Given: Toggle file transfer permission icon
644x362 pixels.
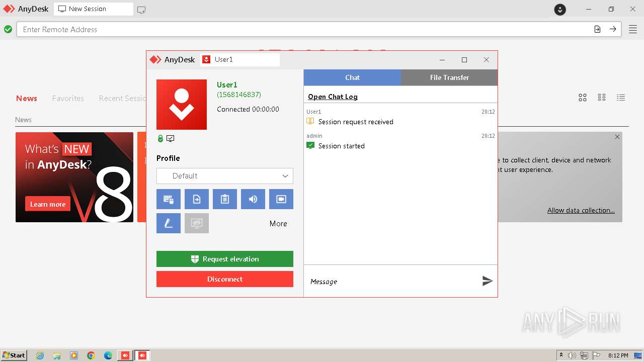Looking at the screenshot, I should click(x=197, y=199).
